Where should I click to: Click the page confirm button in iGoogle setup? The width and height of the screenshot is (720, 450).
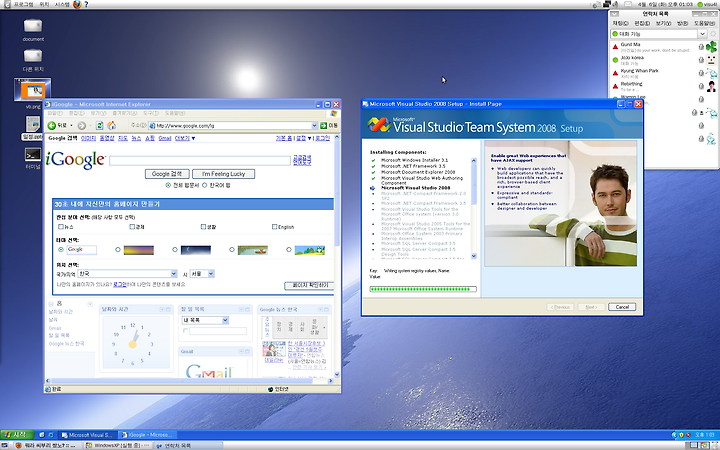tap(309, 286)
